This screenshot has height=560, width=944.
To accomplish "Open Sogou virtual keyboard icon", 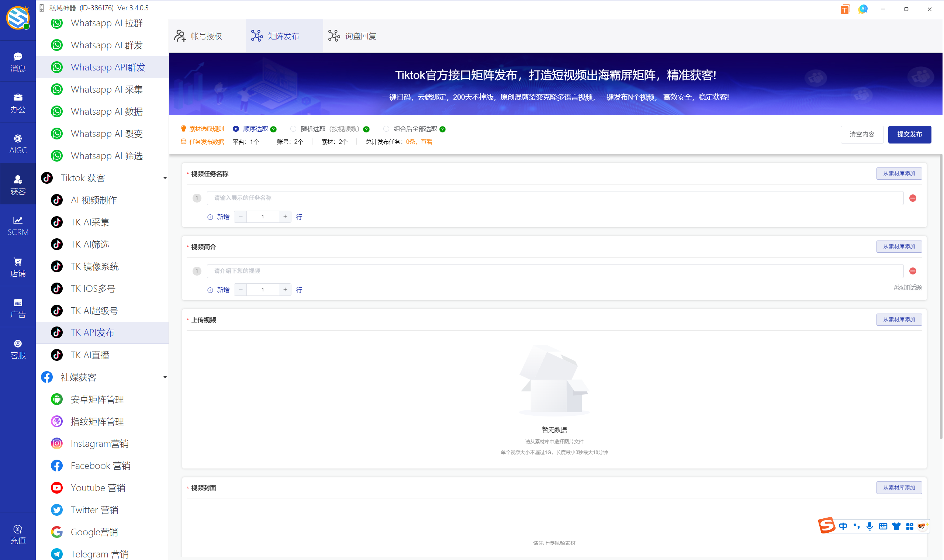I will click(x=883, y=526).
